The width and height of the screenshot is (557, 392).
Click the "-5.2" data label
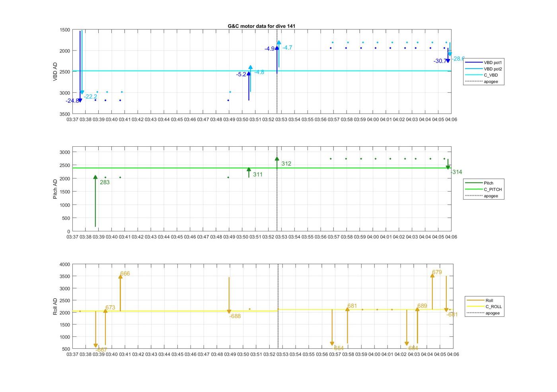[x=241, y=74]
